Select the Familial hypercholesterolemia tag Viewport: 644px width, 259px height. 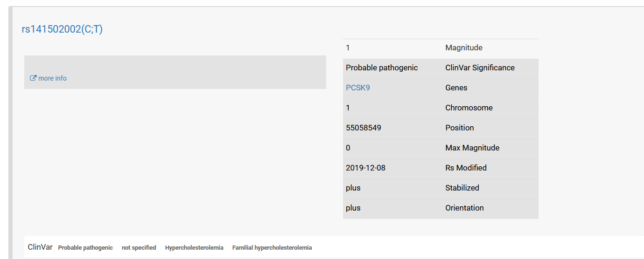(x=272, y=248)
